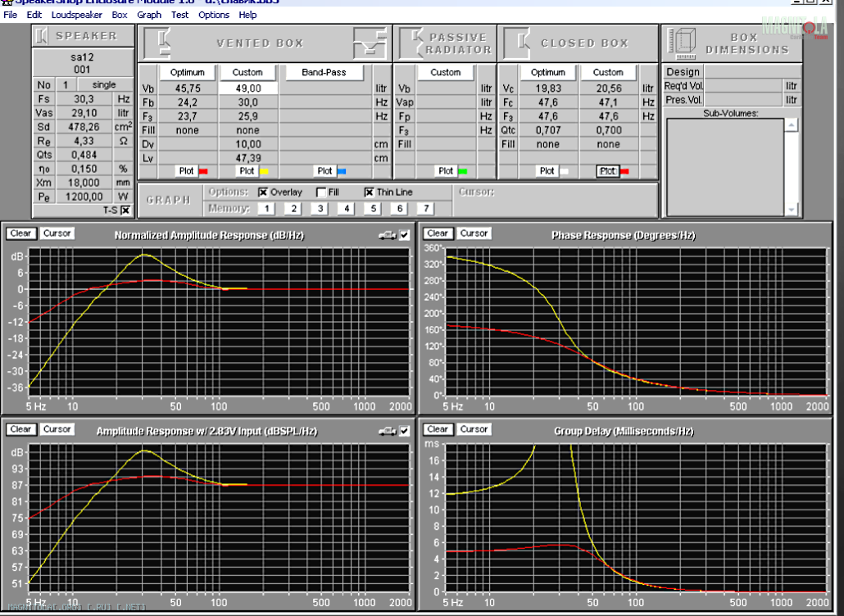Select Vented Box Custom button
Image resolution: width=844 pixels, height=616 pixels.
(247, 72)
